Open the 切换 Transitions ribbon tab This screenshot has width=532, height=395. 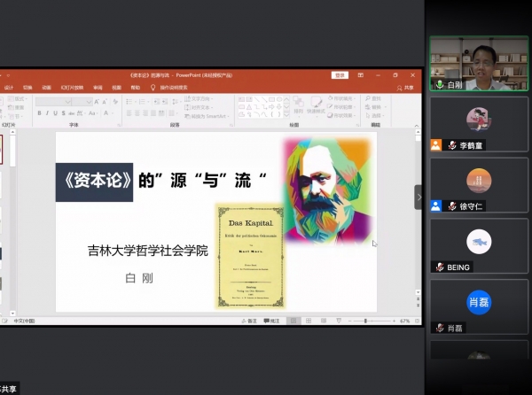(x=27, y=88)
